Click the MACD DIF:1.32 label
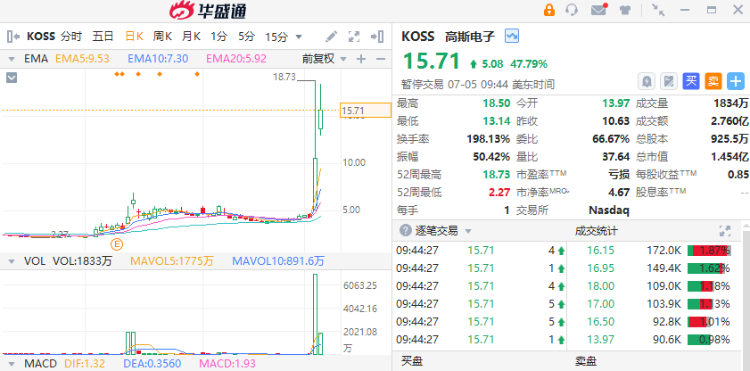 coord(84,364)
